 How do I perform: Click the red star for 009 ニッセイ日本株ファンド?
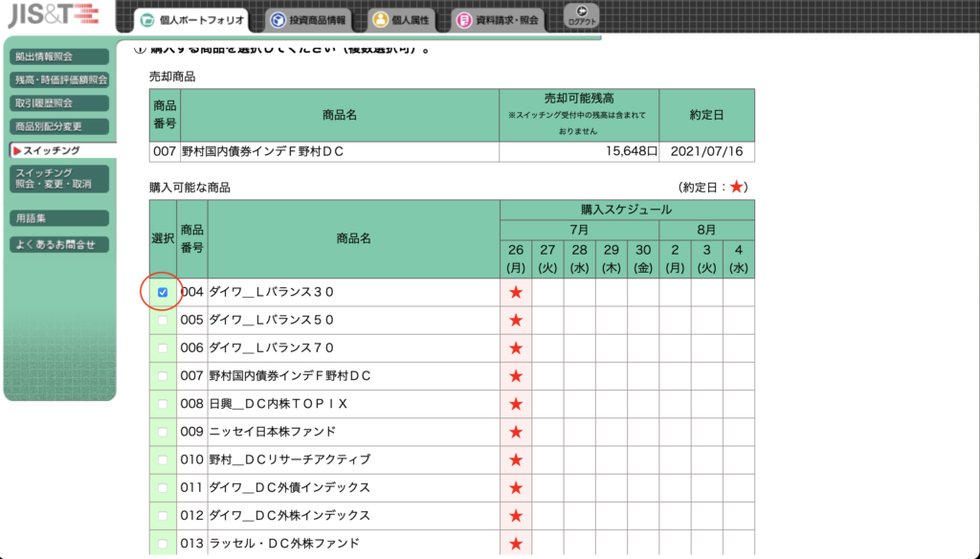(516, 432)
